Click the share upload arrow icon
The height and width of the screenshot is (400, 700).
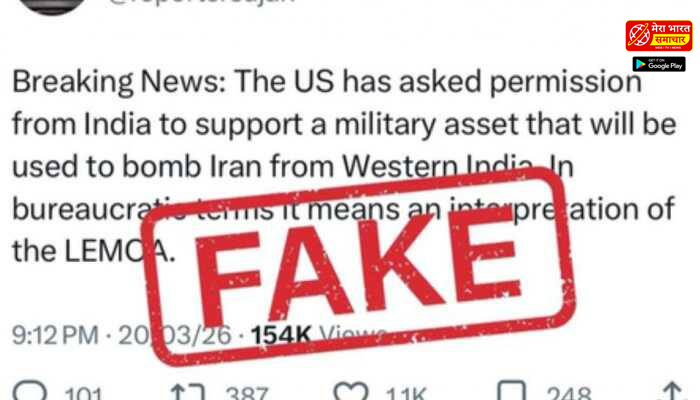click(x=672, y=391)
